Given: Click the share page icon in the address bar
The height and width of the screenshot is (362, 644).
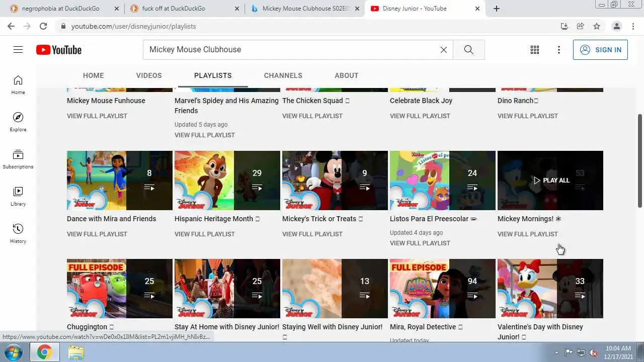Looking at the screenshot, I should pos(581,26).
